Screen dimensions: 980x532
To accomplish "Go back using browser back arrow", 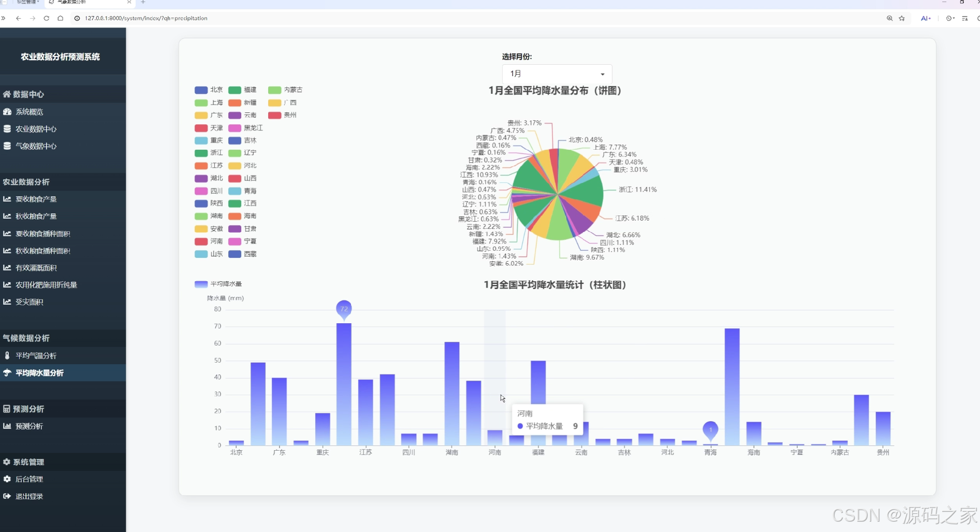I will tap(18, 18).
